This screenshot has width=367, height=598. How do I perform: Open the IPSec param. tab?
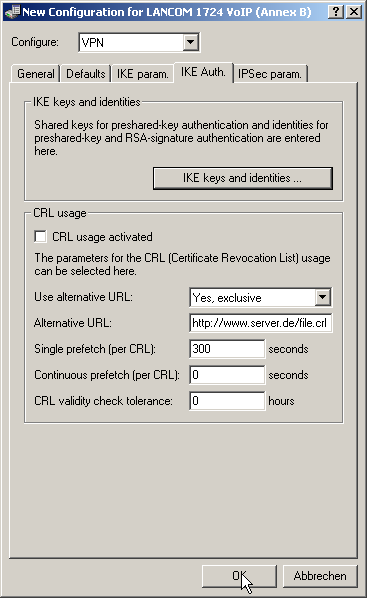click(270, 74)
